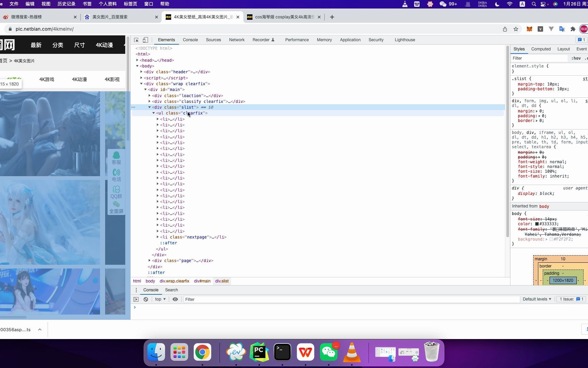Switch to the Search drawer tab
This screenshot has width=588, height=368.
[x=171, y=290]
